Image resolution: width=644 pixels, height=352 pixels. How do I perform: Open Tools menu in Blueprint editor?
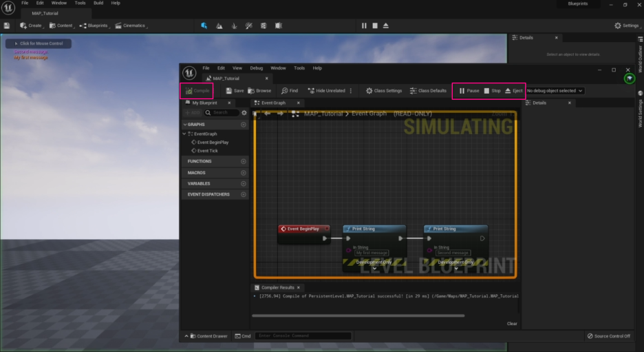point(299,68)
